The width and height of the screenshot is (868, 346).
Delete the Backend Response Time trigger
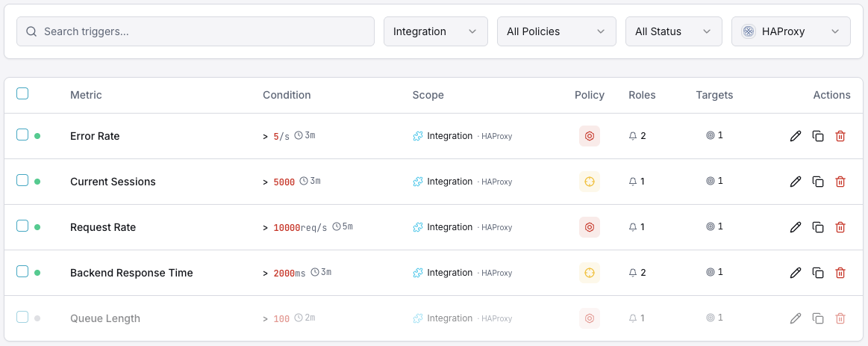coord(840,272)
